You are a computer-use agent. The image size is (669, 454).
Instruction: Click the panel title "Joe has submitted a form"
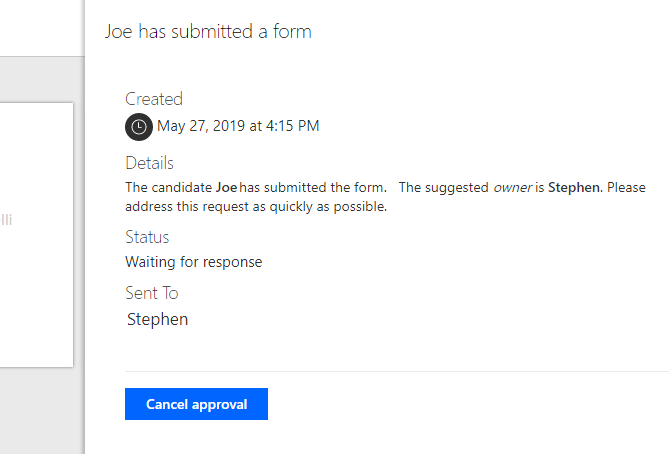pos(208,31)
